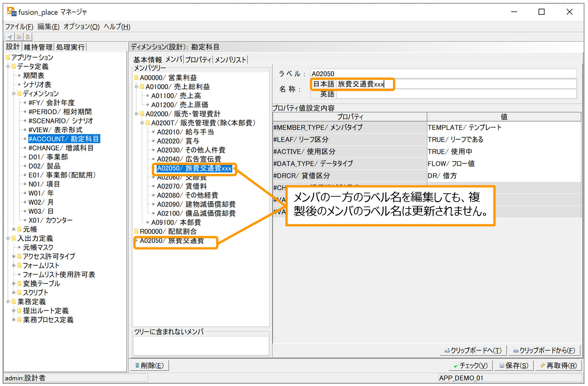Click the 保存(S) save button
The height and width of the screenshot is (386, 588).
514,366
